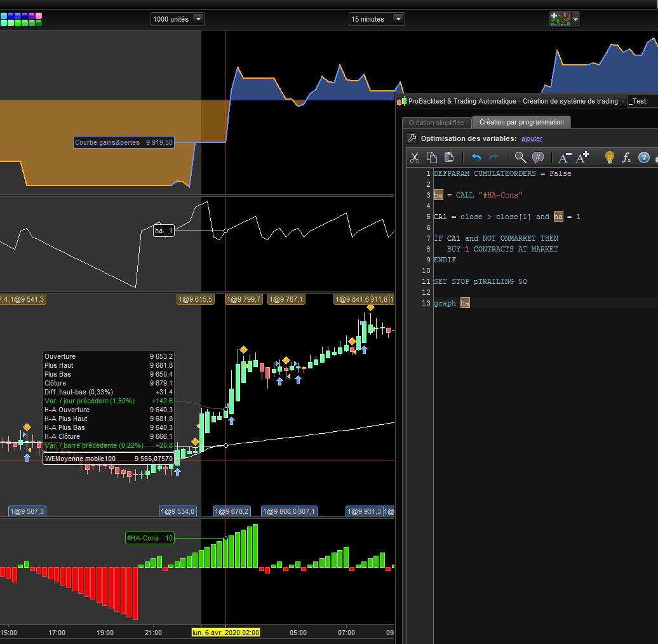Image resolution: width=658 pixels, height=644 pixels.
Task: Pick the light cyan swatch in palette
Action: click(x=3, y=16)
